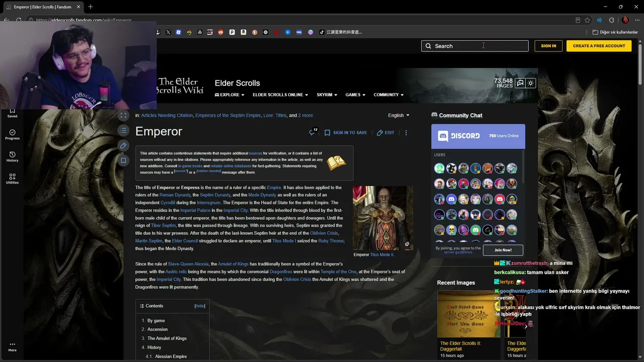Click the Discord banner in Community Chat
This screenshot has height=362, width=644.
pyautogui.click(x=478, y=136)
